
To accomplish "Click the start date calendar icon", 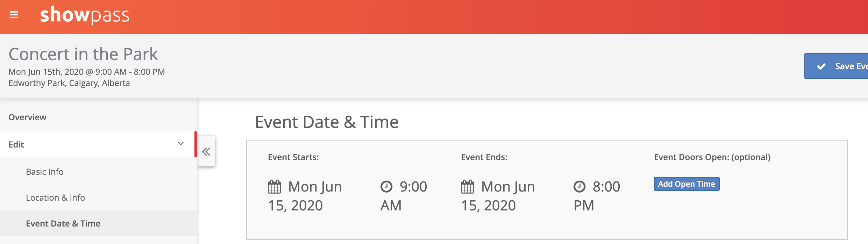I will tap(274, 187).
